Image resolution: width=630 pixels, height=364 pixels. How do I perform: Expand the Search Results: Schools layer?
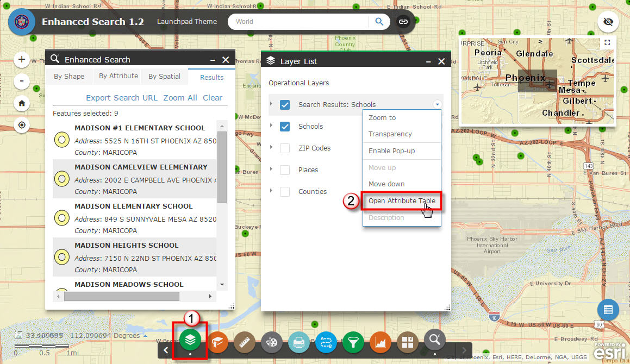tap(271, 104)
